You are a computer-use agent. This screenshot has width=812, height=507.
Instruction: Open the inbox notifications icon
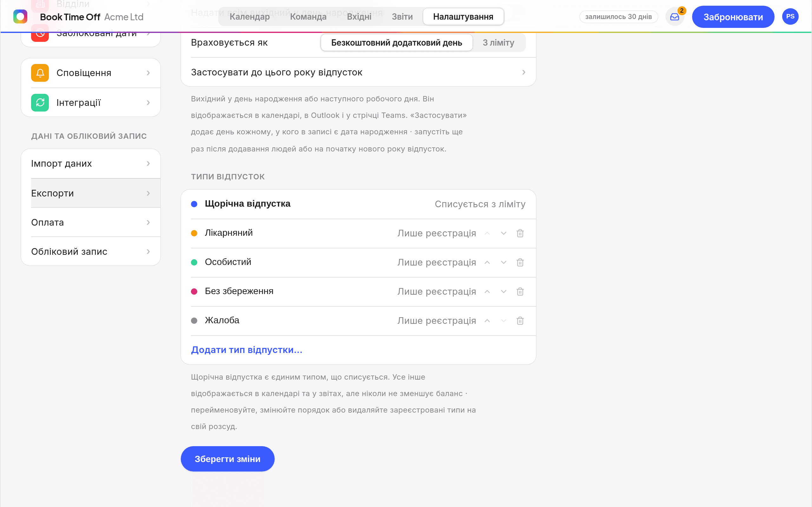(x=674, y=17)
